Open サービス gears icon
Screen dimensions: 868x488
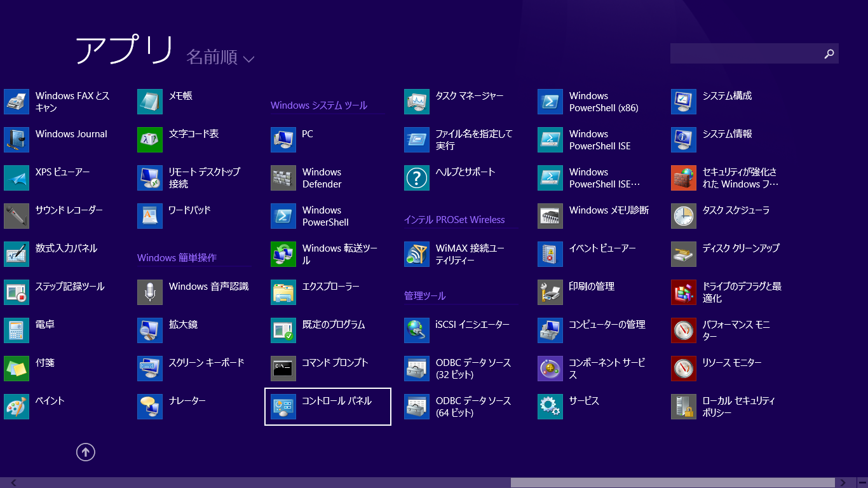pyautogui.click(x=550, y=407)
